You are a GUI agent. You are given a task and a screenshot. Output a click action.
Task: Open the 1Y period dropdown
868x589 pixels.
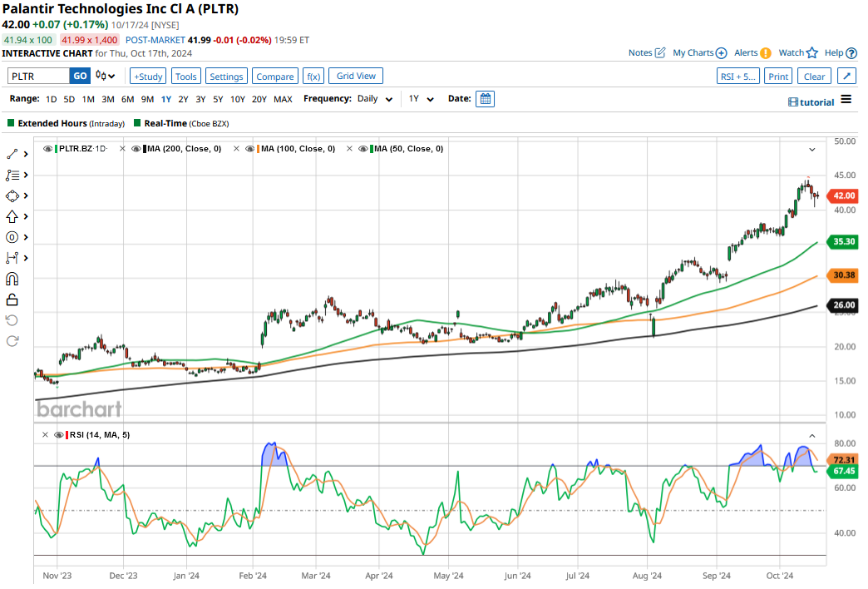click(422, 99)
